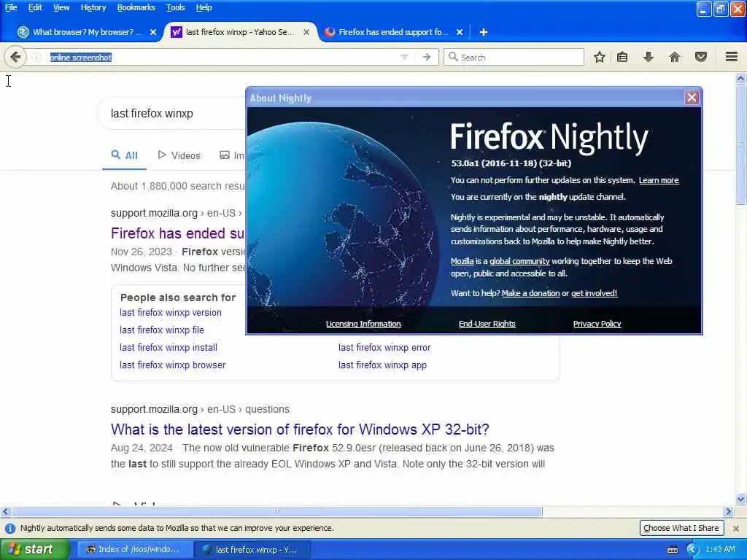Select the address bar text
The width and height of the screenshot is (747, 560).
pyautogui.click(x=80, y=58)
